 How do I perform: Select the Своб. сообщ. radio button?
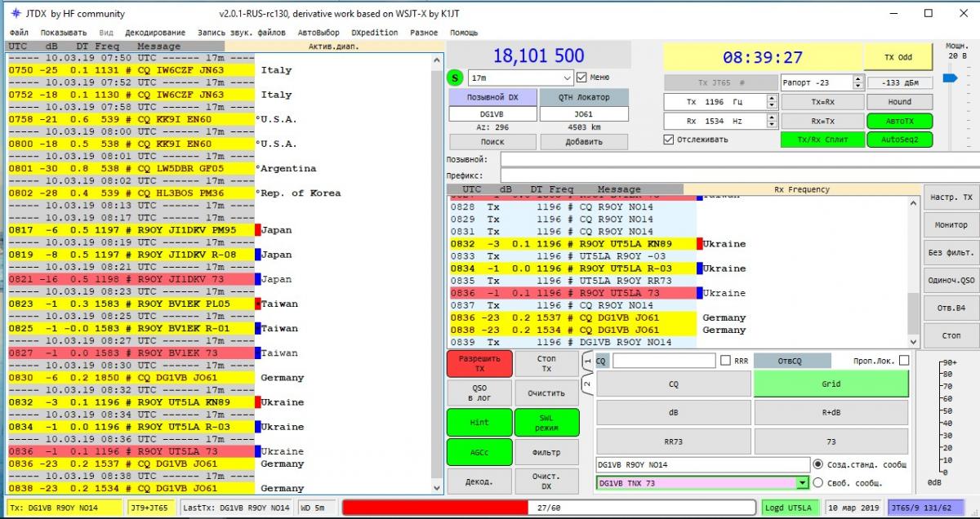pos(818,483)
